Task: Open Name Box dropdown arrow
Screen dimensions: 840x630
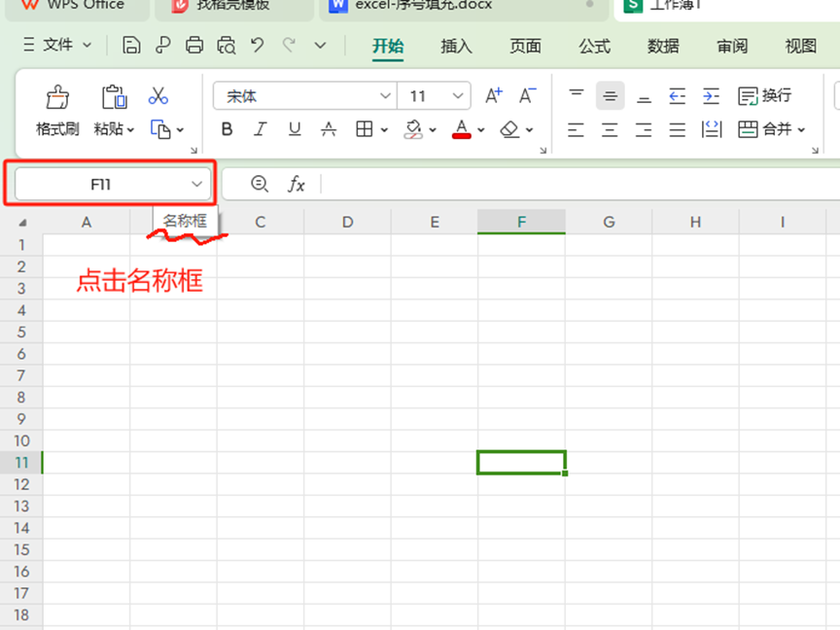Action: [x=196, y=185]
